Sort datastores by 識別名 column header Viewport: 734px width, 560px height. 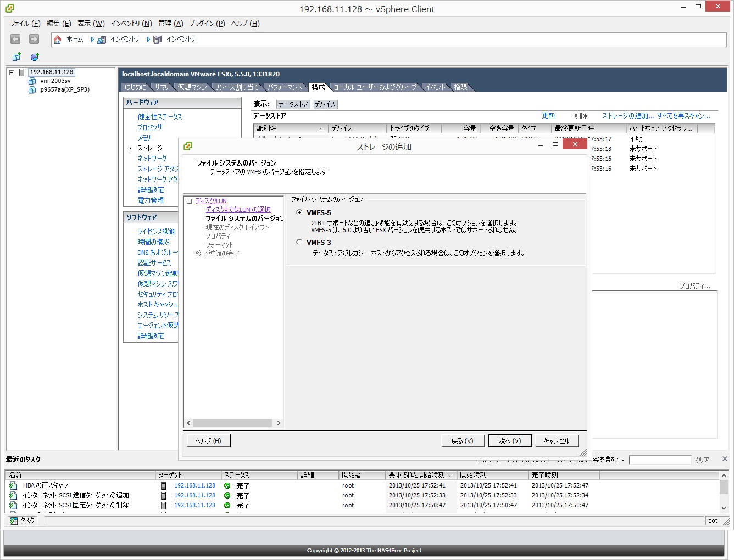pyautogui.click(x=291, y=128)
